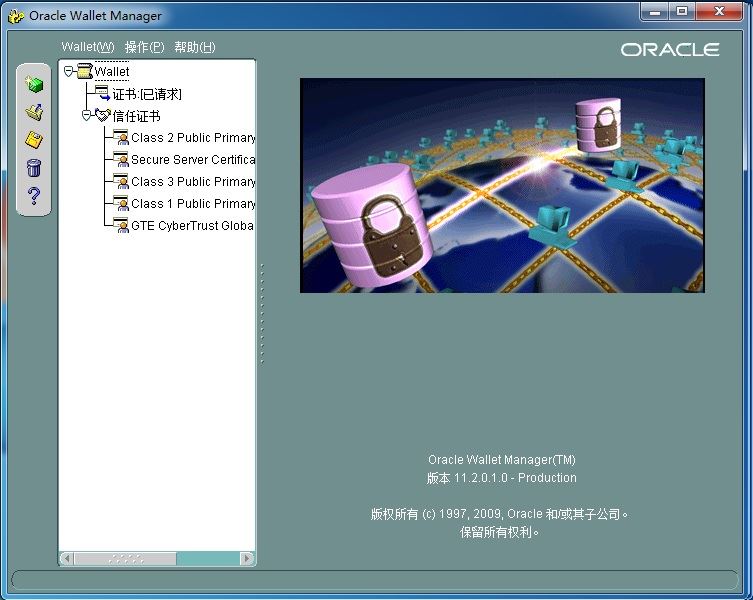Click the Oracle logo

[x=670, y=49]
